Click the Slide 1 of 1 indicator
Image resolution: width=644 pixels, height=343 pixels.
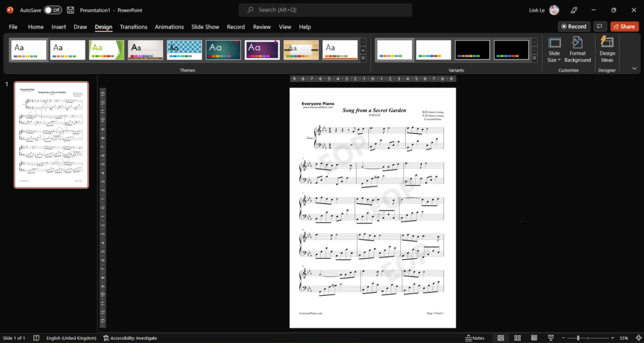click(14, 338)
